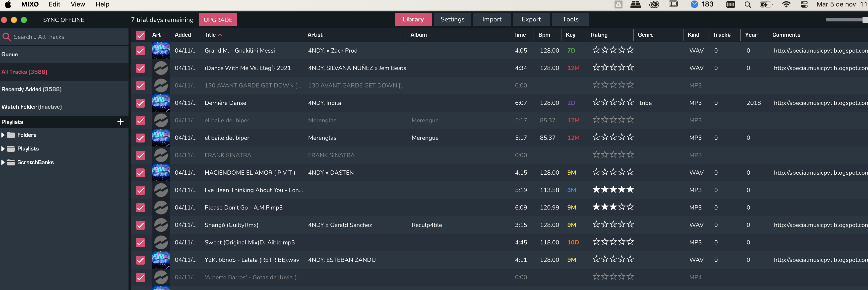Expand the Folders tree item
Screen dimensions: 868x290
[3, 135]
